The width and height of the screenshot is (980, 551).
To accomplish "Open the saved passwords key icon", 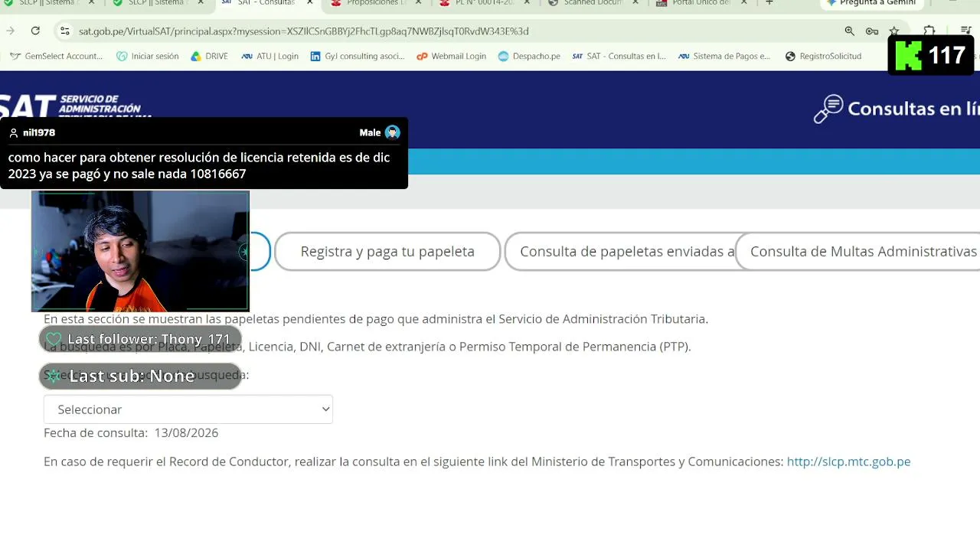I will 871,31.
